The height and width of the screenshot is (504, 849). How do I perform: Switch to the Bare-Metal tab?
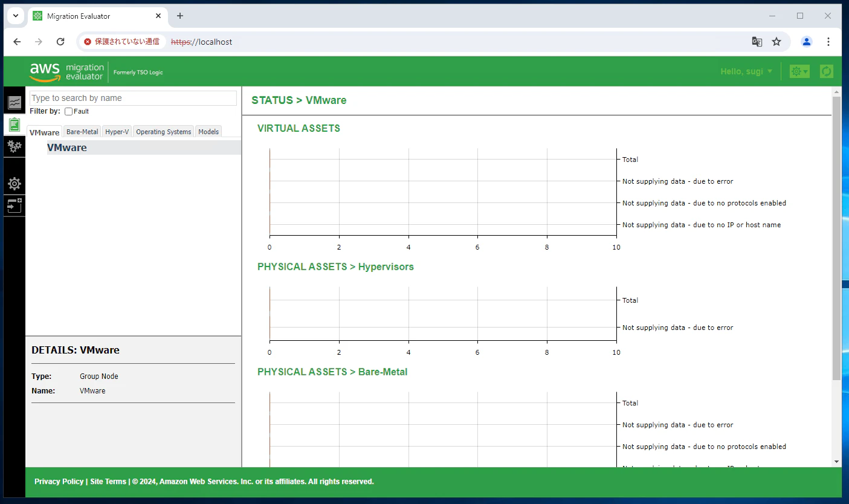(x=82, y=132)
